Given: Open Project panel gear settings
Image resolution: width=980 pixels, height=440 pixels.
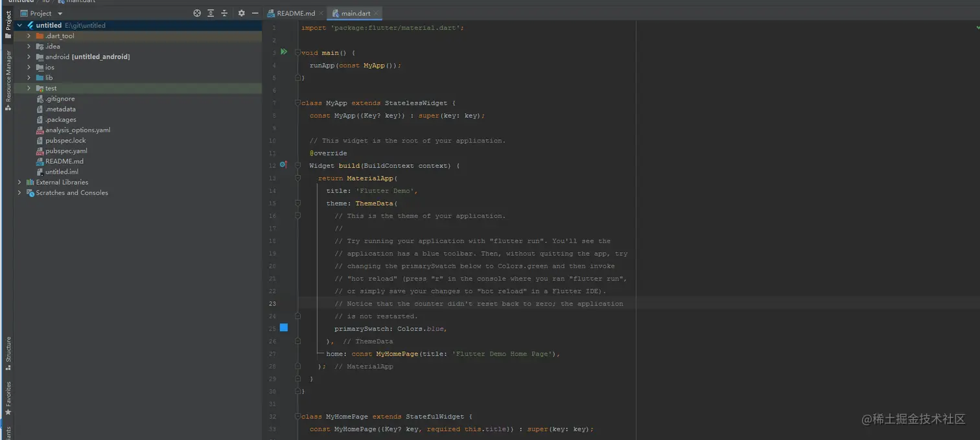Looking at the screenshot, I should click(241, 13).
